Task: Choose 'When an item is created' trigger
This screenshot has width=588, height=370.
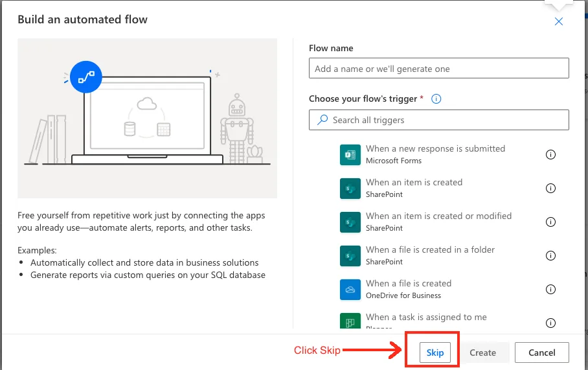Action: (414, 182)
